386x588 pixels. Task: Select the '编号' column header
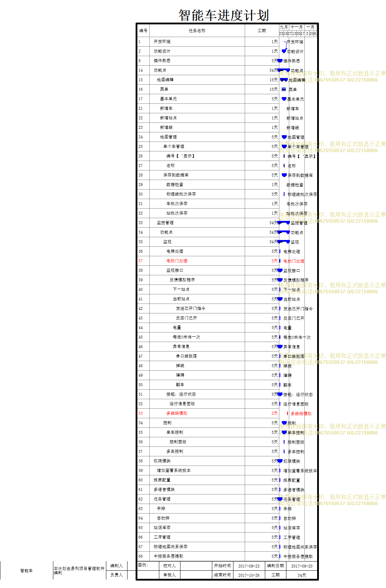(x=143, y=31)
